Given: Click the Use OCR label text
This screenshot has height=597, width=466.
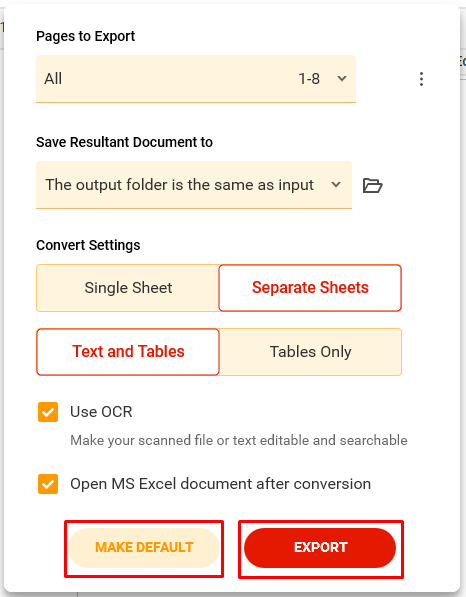Looking at the screenshot, I should (x=101, y=412).
